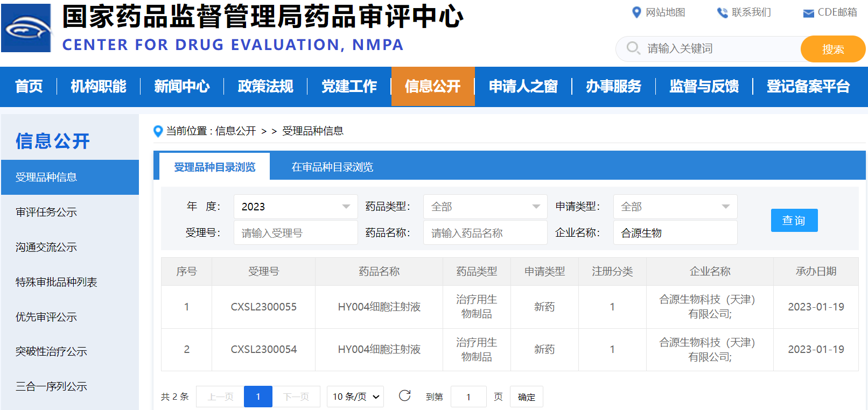Click 2023-01-19 date in row 2
The width and height of the screenshot is (868, 410).
pyautogui.click(x=816, y=349)
